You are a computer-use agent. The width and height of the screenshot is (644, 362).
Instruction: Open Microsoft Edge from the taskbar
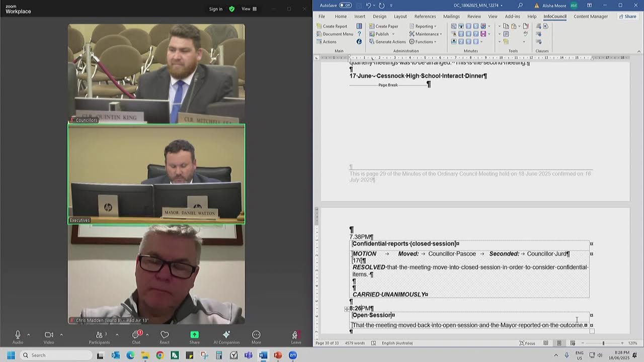(x=130, y=355)
